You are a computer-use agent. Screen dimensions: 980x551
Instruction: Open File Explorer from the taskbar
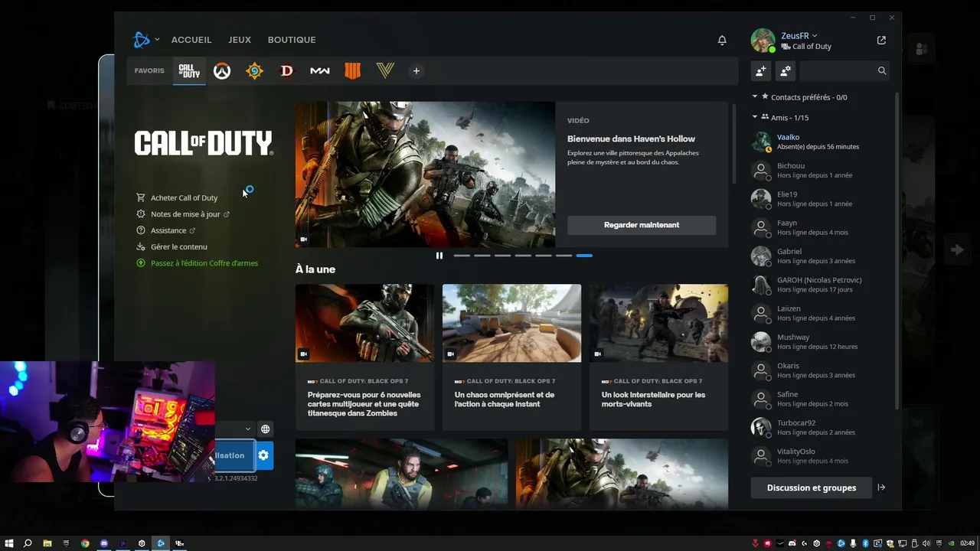(47, 543)
